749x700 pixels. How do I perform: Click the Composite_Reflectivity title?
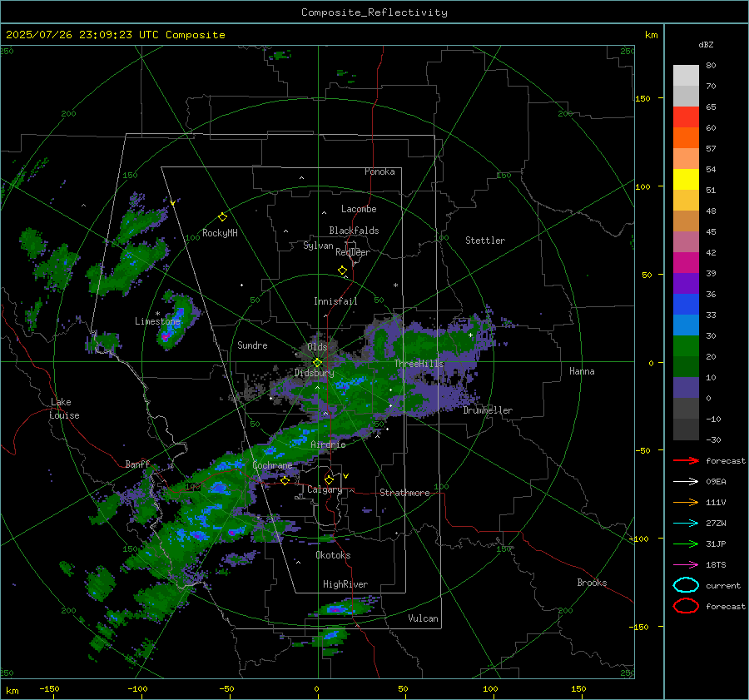pyautogui.click(x=374, y=12)
